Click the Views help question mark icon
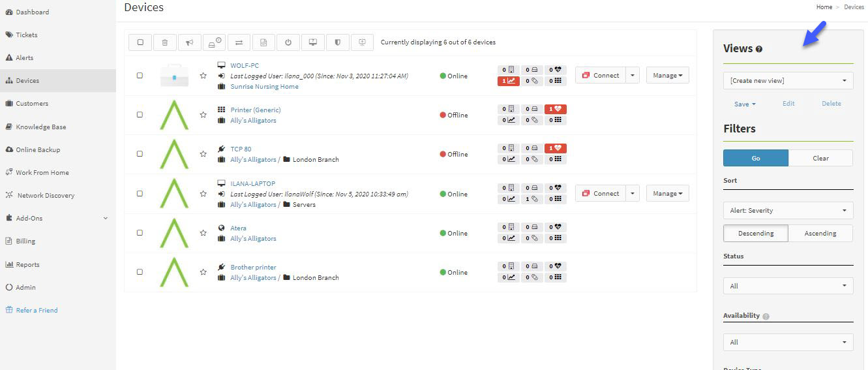 click(x=759, y=49)
